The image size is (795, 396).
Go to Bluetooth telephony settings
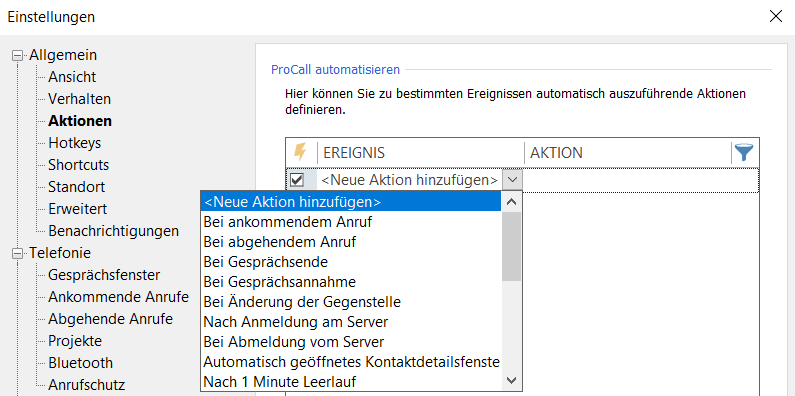click(81, 363)
